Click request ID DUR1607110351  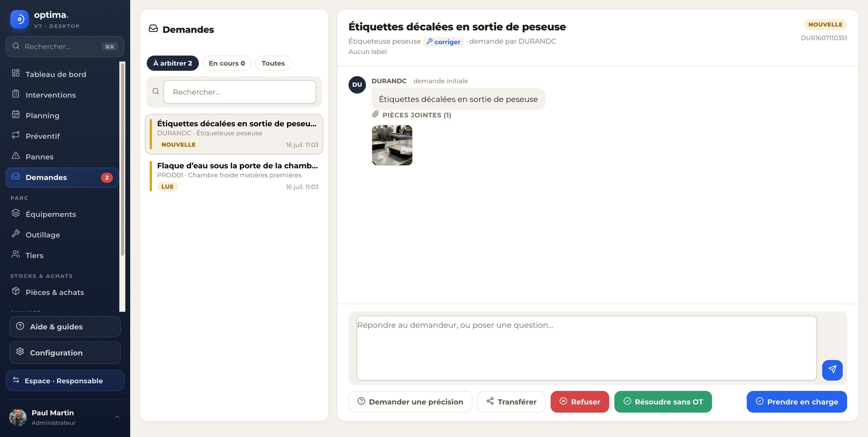click(x=824, y=38)
